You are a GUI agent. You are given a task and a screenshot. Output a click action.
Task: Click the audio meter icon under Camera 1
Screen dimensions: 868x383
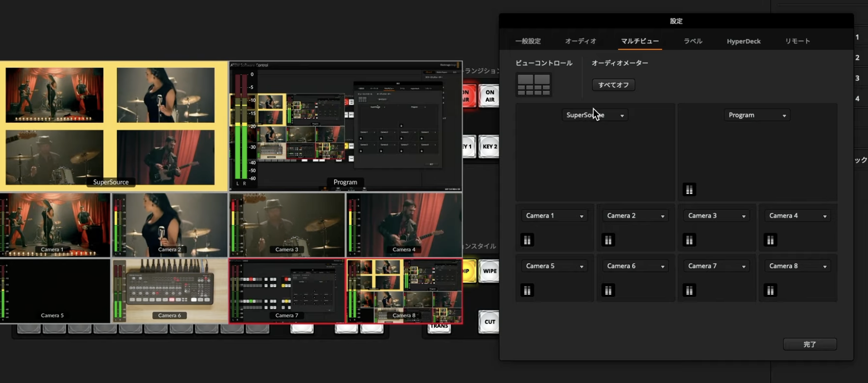[527, 240]
